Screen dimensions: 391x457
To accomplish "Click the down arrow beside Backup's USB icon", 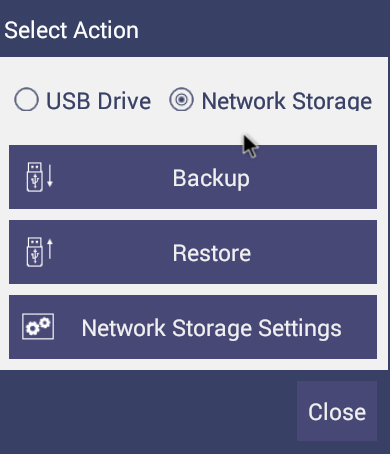I will tap(50, 176).
